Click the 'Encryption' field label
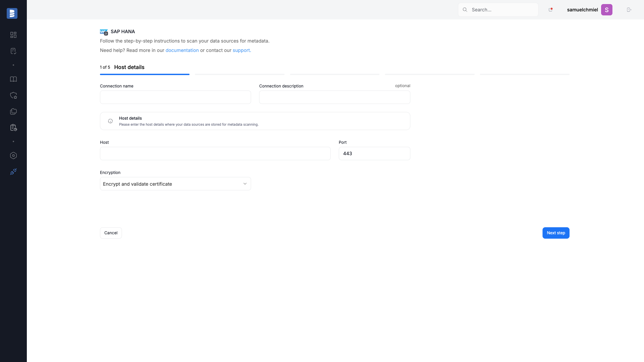 [x=110, y=173]
